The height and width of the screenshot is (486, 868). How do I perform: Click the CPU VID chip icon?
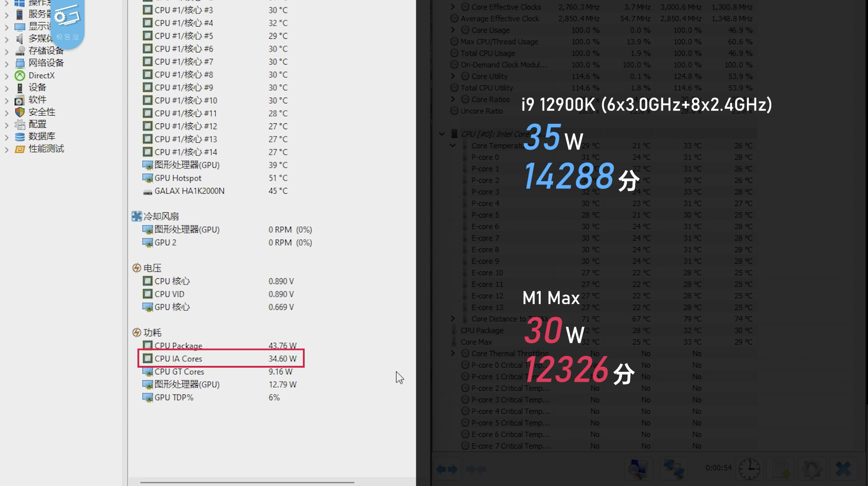(x=147, y=294)
